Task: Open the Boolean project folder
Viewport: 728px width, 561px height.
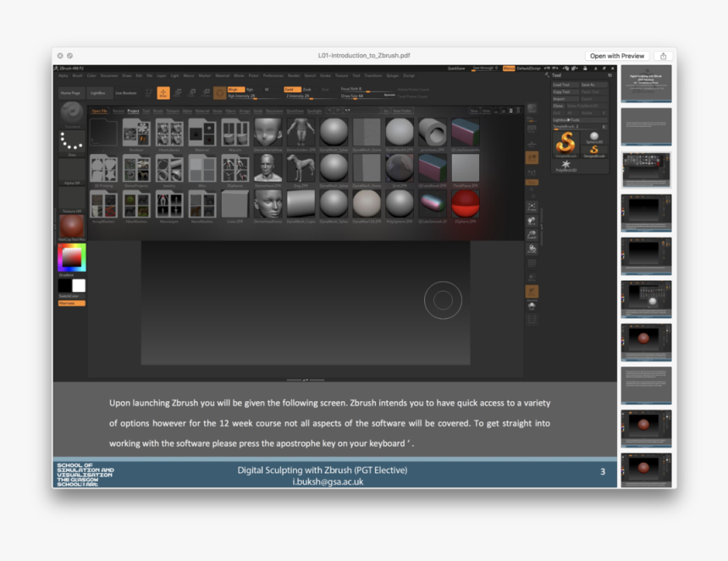Action: point(136,133)
